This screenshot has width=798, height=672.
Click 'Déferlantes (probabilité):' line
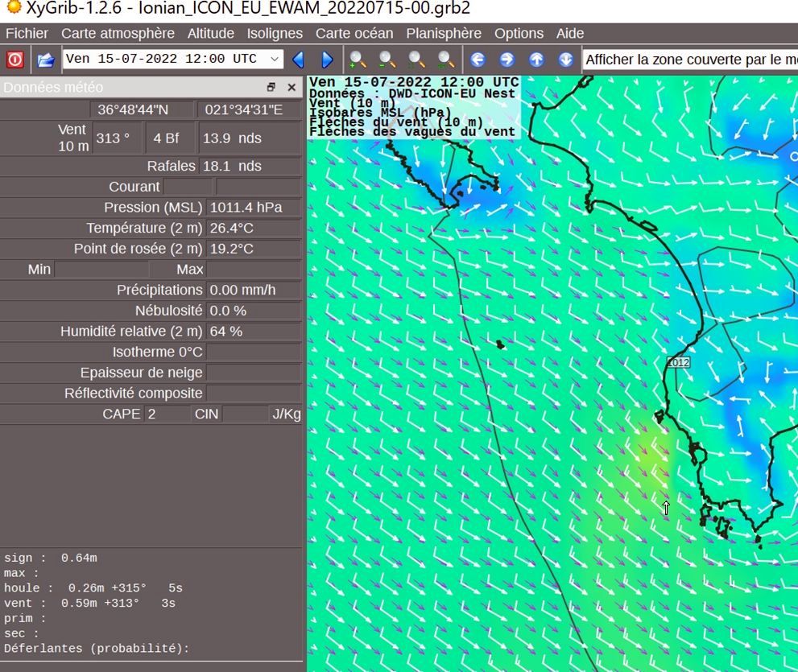(x=97, y=649)
